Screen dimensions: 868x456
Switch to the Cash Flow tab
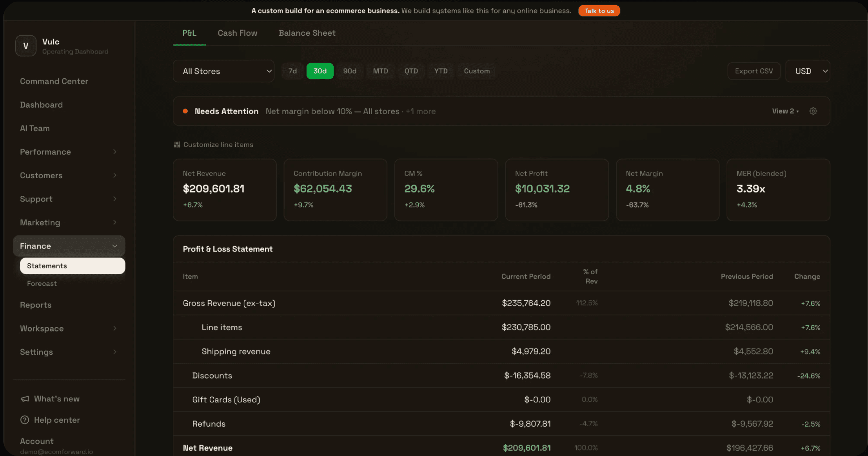pos(238,33)
